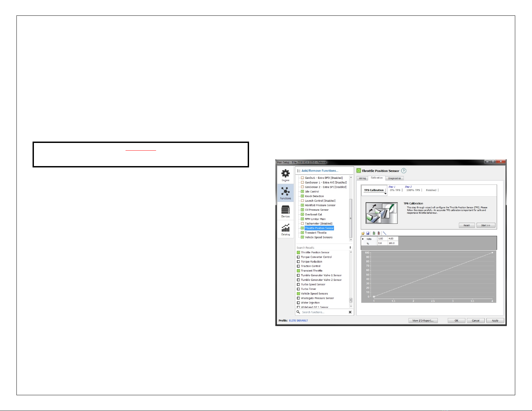
Task: Select the Functions sidebar icon
Action: pos(285,193)
